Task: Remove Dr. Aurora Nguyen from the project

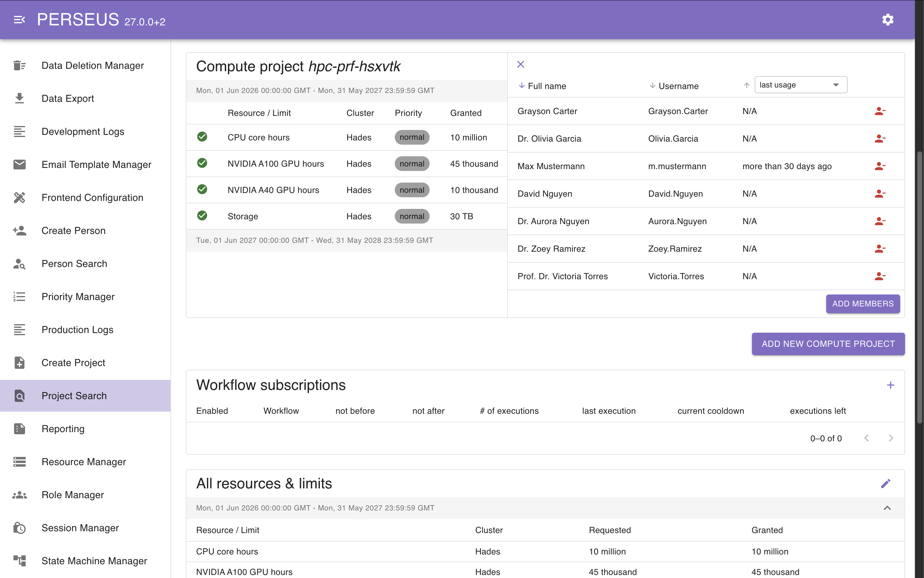Action: (880, 221)
